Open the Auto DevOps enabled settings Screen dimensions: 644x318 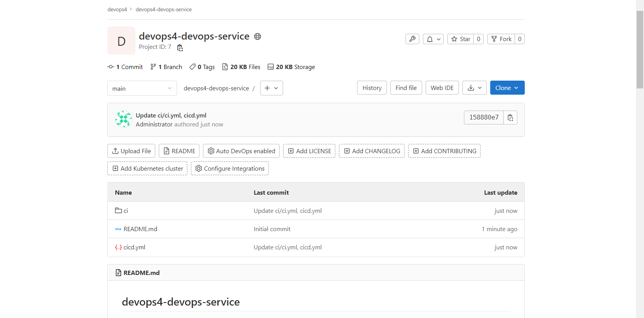tap(241, 151)
